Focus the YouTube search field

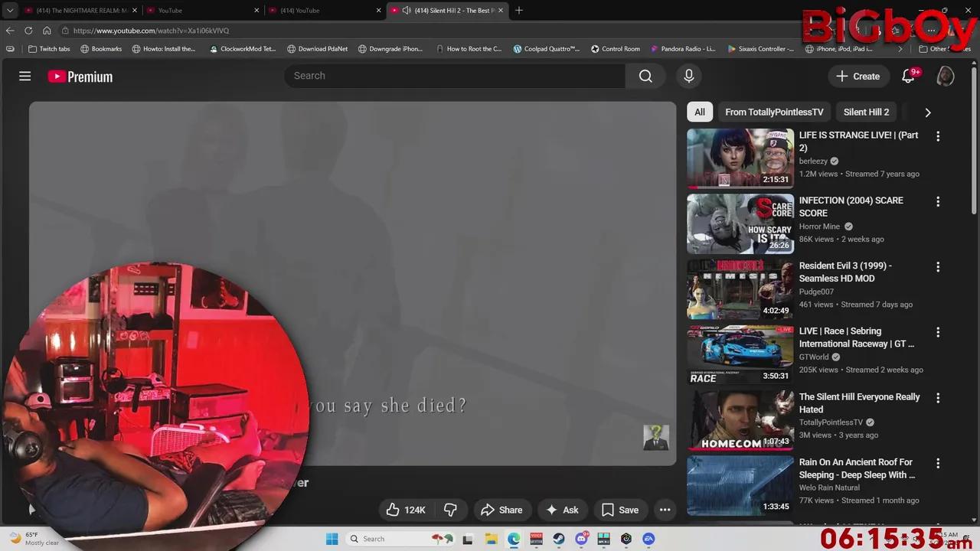click(x=456, y=76)
